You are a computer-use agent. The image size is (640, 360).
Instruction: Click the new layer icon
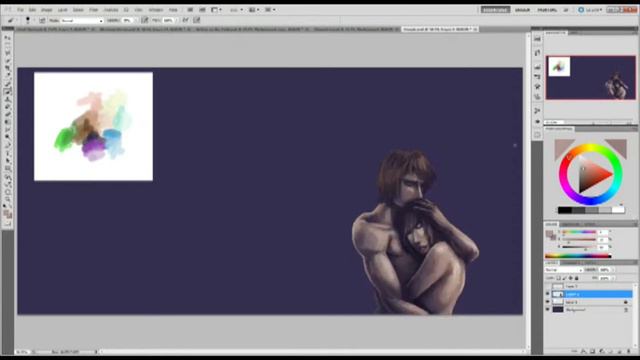[x=620, y=351]
